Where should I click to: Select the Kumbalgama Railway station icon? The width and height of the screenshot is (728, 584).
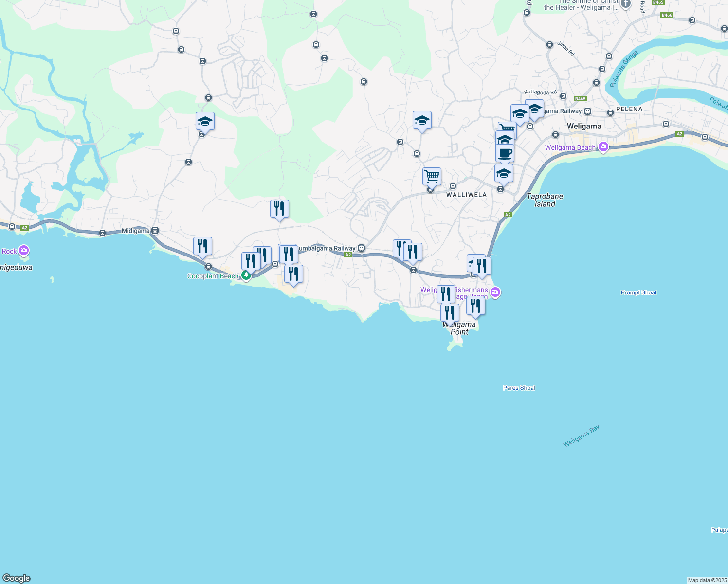click(x=361, y=248)
